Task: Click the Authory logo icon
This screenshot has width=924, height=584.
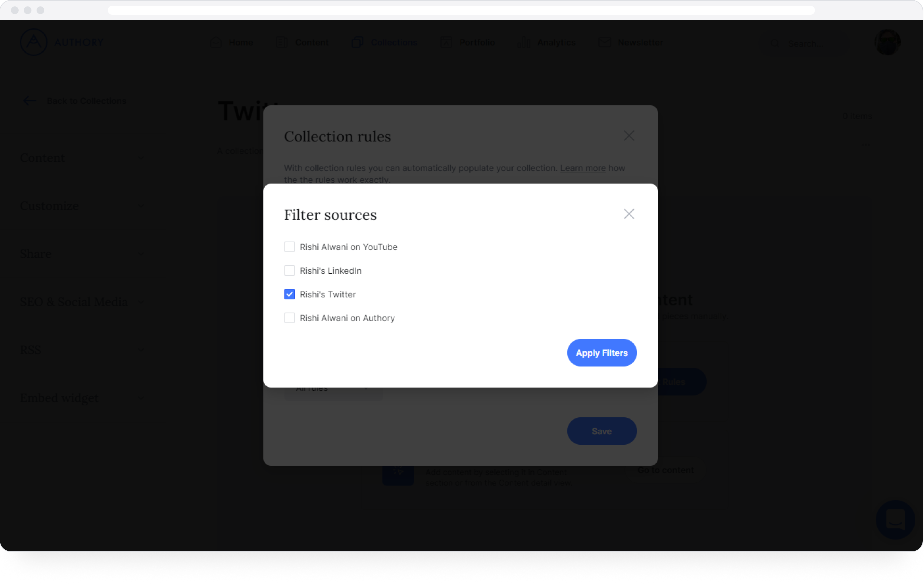Action: 34,42
